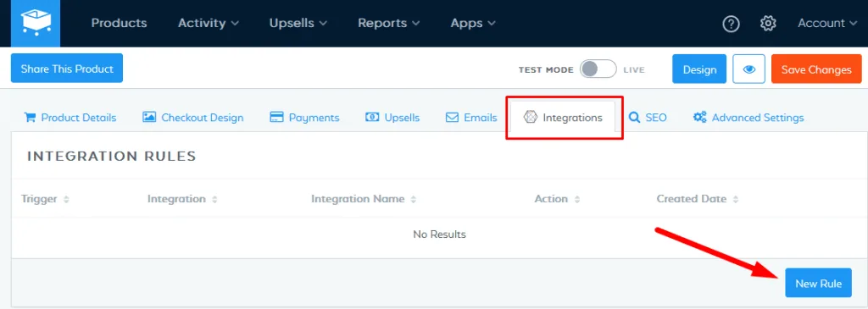
Task: Expand the Upsells dropdown in top navigation
Action: 298,23
